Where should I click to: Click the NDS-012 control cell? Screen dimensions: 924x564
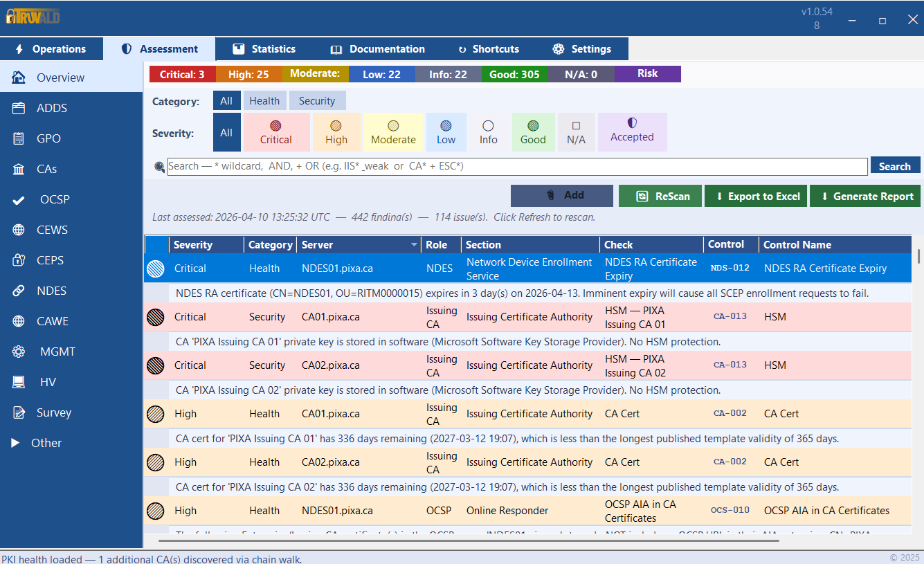pyautogui.click(x=731, y=268)
